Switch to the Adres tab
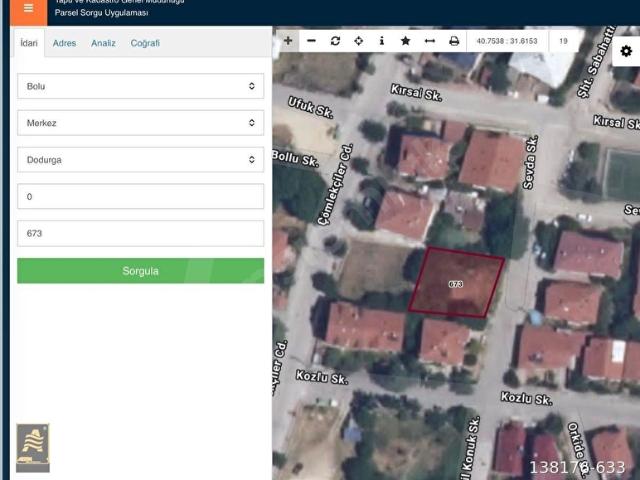Image resolution: width=640 pixels, height=480 pixels. point(64,43)
